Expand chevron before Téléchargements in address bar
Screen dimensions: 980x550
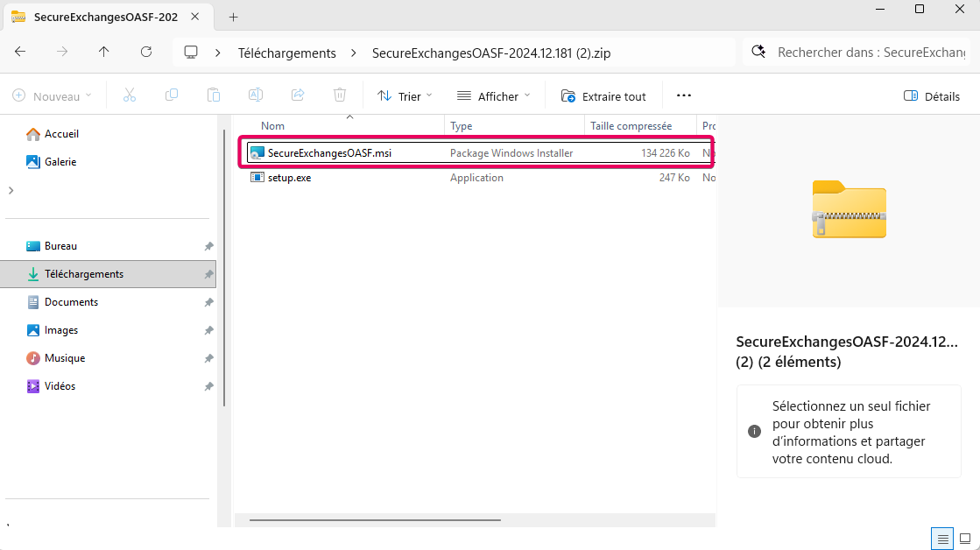(x=217, y=53)
